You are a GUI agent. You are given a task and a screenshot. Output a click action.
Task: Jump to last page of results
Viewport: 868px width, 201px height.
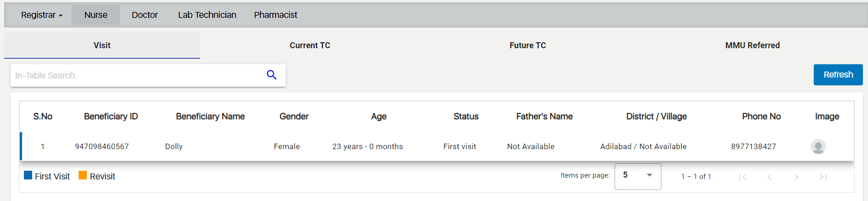(823, 177)
